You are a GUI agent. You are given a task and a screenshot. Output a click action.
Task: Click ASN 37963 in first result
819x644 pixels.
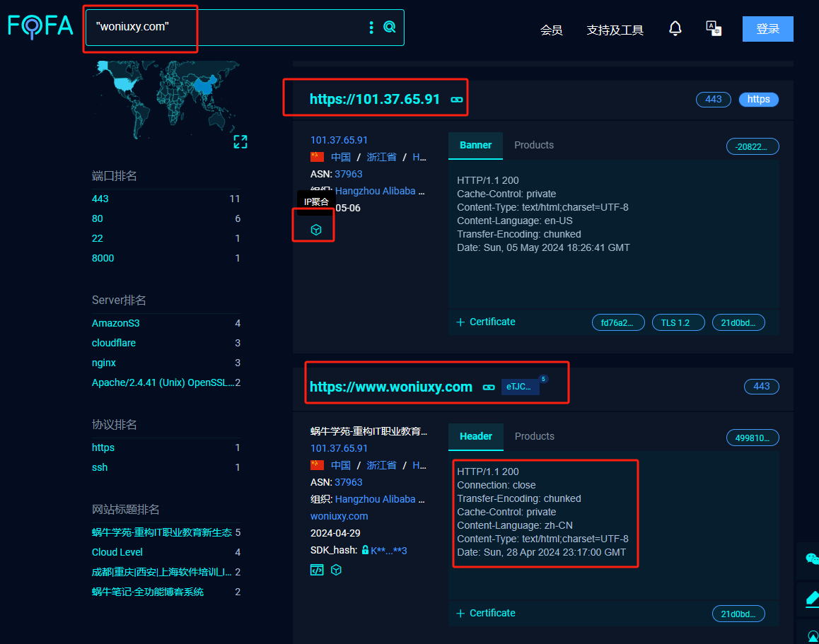(x=349, y=174)
